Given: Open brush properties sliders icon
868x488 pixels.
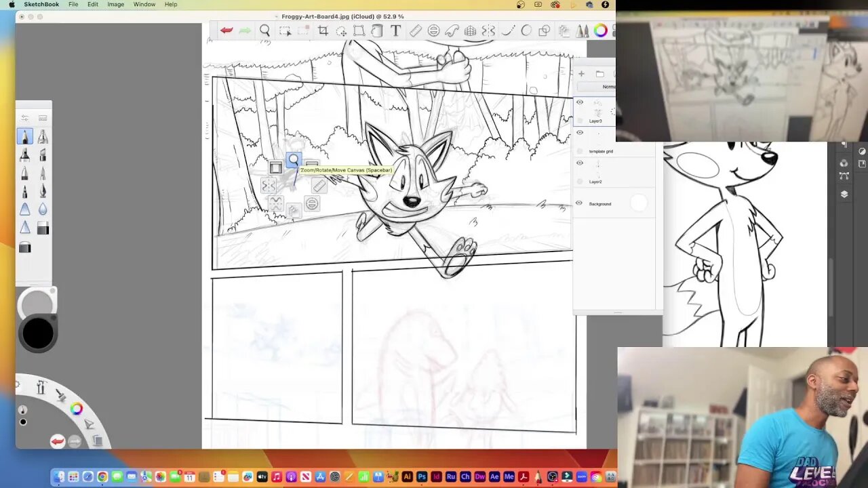Looking at the screenshot, I should (24, 118).
